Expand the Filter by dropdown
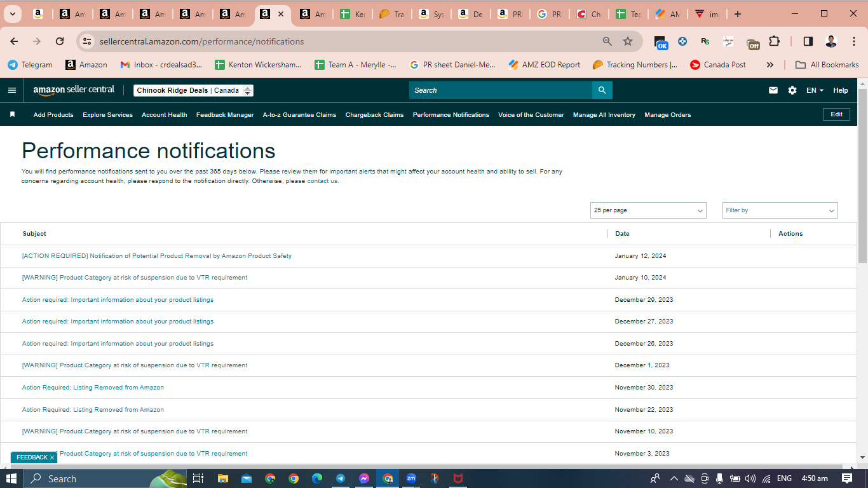This screenshot has height=488, width=868. [x=780, y=210]
